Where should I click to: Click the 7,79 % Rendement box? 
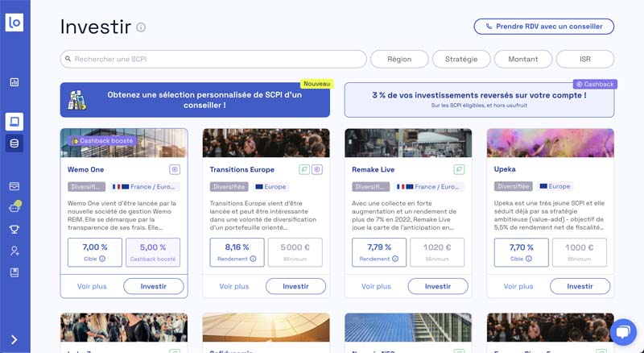[x=379, y=252]
